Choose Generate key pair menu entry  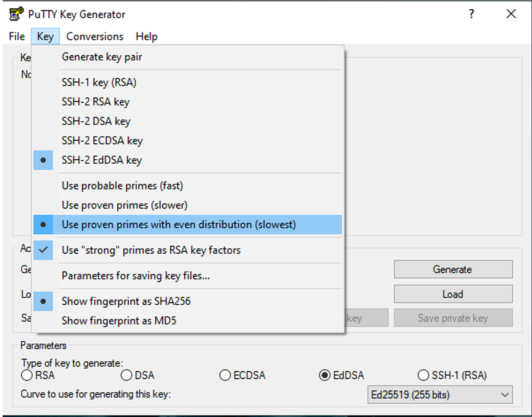pos(102,57)
